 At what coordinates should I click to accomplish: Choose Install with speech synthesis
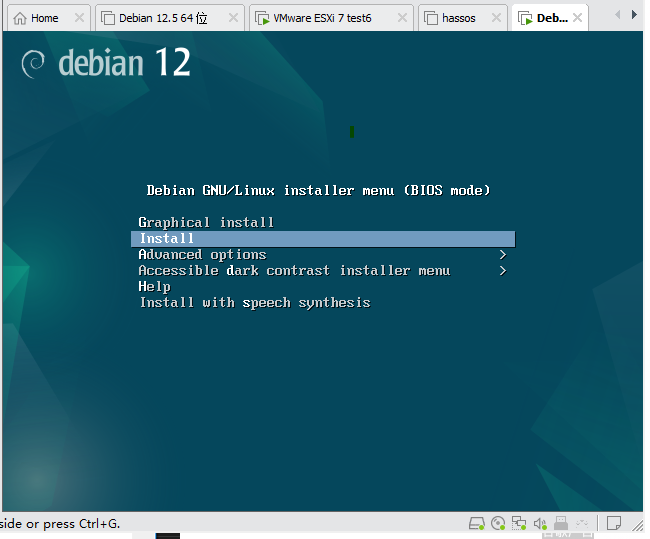pos(255,303)
